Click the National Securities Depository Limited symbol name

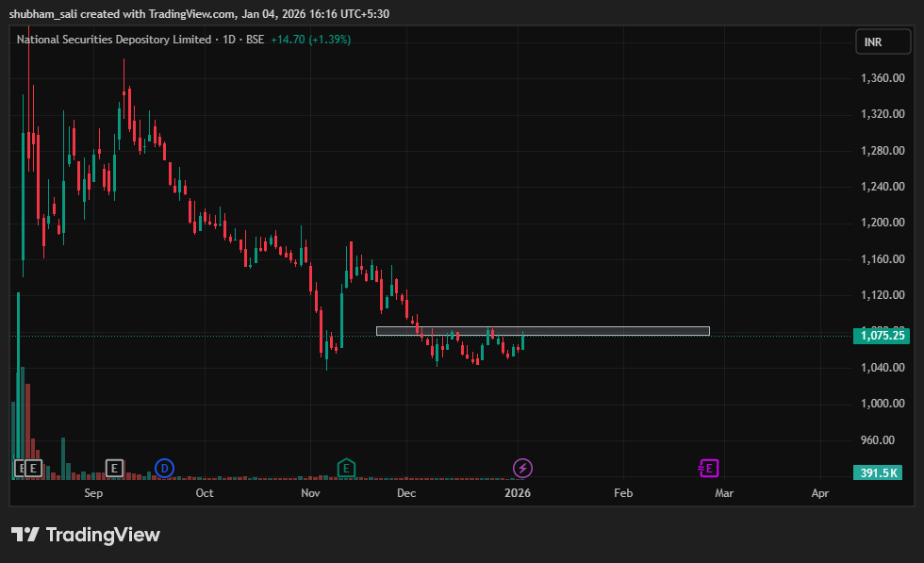tap(114, 40)
